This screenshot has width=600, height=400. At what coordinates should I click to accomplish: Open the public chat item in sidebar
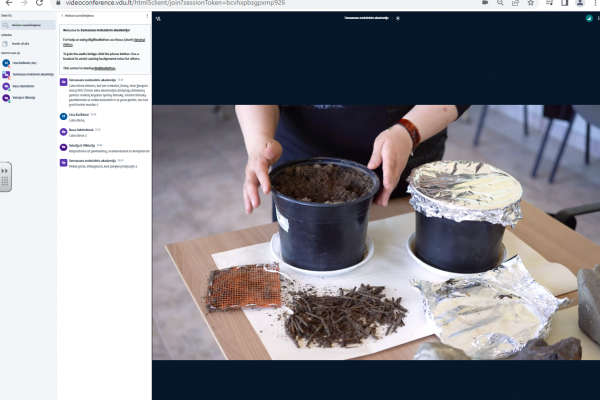pos(28,25)
